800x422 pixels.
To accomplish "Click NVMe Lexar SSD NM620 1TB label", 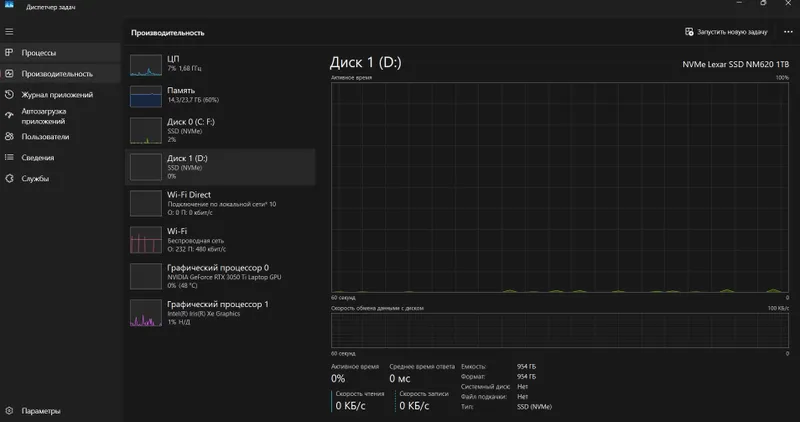I will pos(736,64).
